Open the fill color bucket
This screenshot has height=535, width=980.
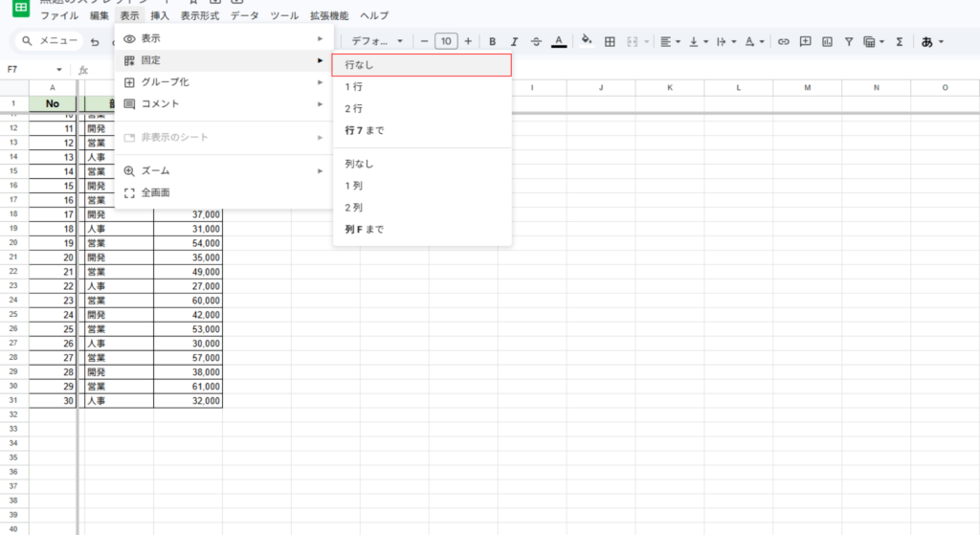click(x=587, y=41)
